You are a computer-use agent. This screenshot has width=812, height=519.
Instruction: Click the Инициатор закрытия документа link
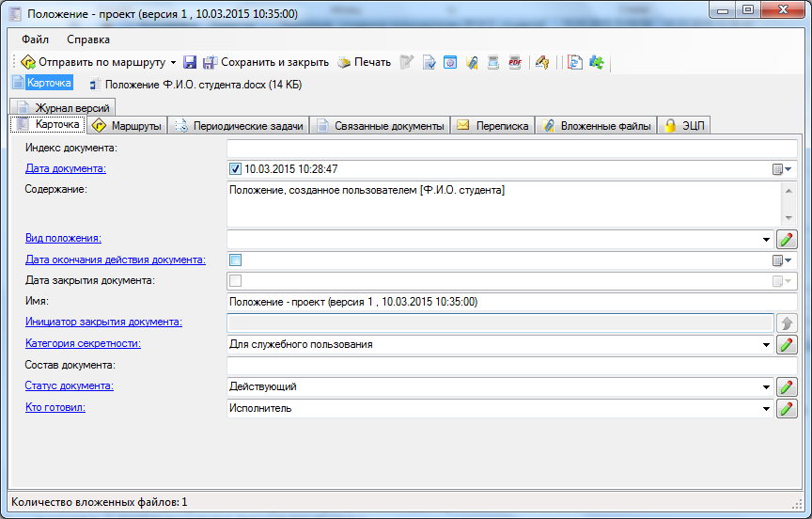click(x=103, y=322)
